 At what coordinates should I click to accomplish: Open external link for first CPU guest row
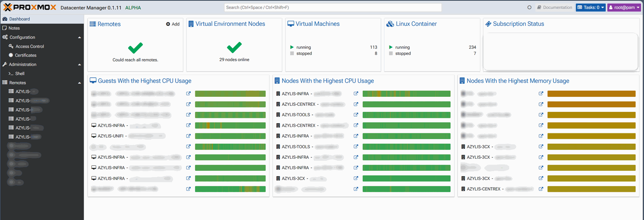click(189, 94)
